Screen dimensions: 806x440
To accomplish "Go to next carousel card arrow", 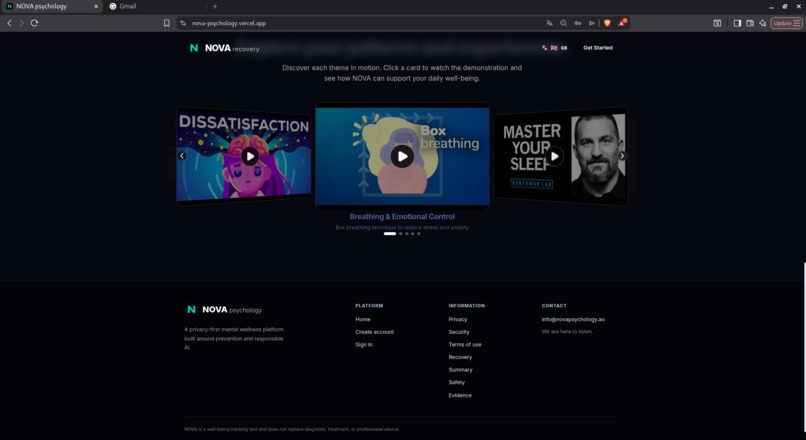I will 622,156.
